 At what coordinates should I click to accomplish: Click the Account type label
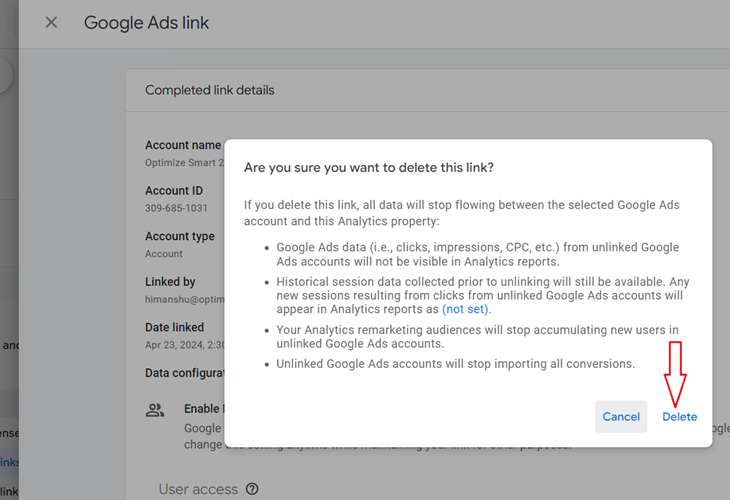point(180,236)
